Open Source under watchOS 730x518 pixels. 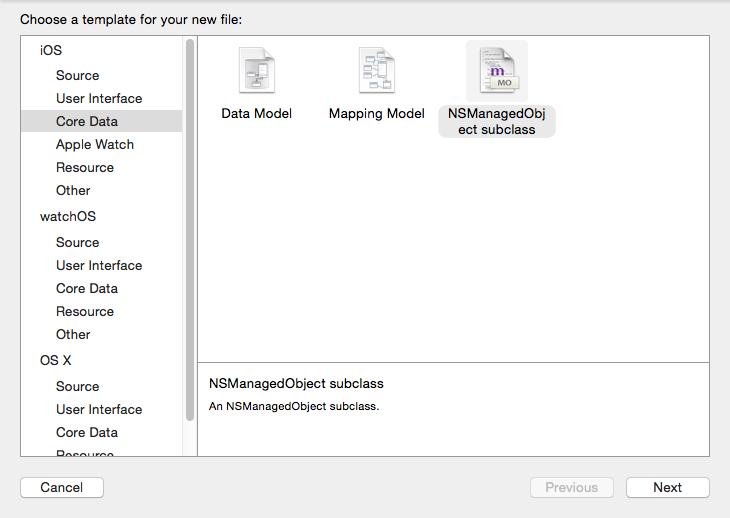(x=78, y=242)
